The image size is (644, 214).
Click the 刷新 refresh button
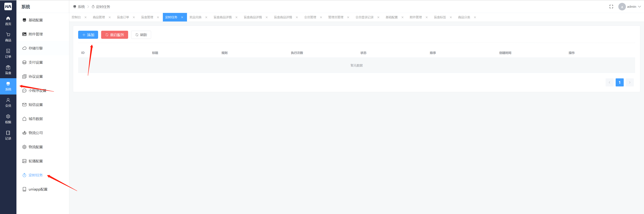pos(141,35)
